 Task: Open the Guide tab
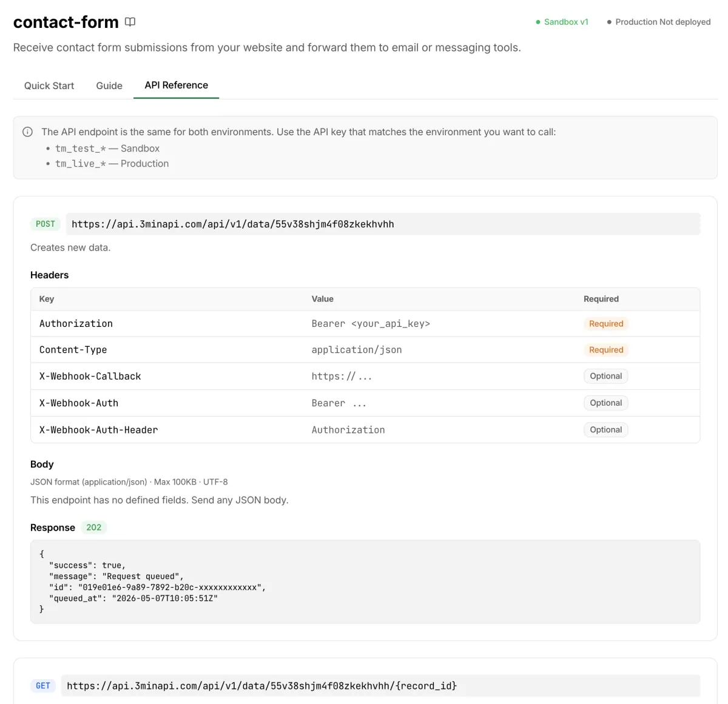[x=109, y=85]
